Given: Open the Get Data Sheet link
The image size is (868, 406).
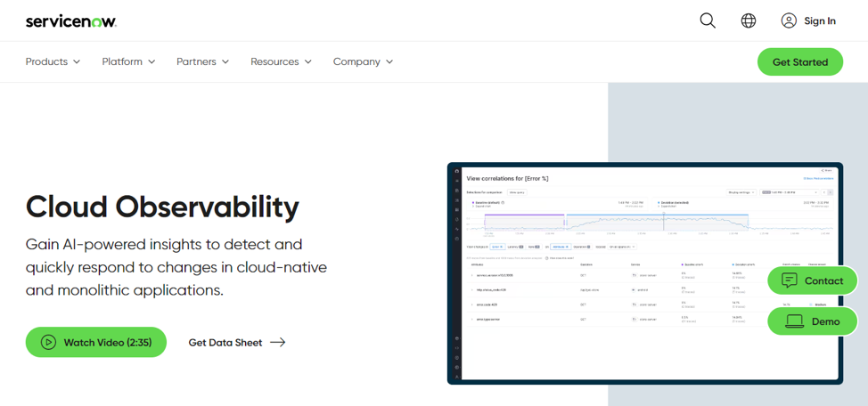Looking at the screenshot, I should (225, 343).
